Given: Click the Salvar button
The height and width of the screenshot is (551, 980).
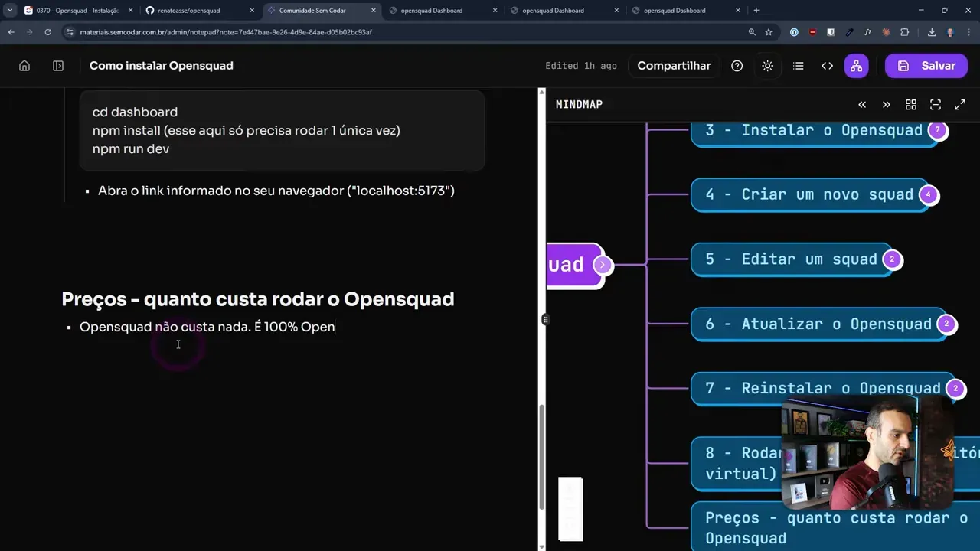Looking at the screenshot, I should click(x=926, y=66).
